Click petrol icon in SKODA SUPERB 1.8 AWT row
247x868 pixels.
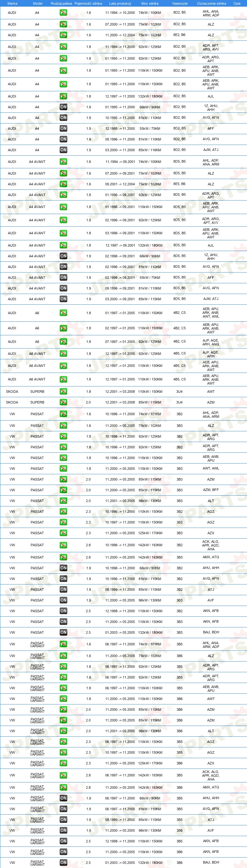pyautogui.click(x=63, y=392)
